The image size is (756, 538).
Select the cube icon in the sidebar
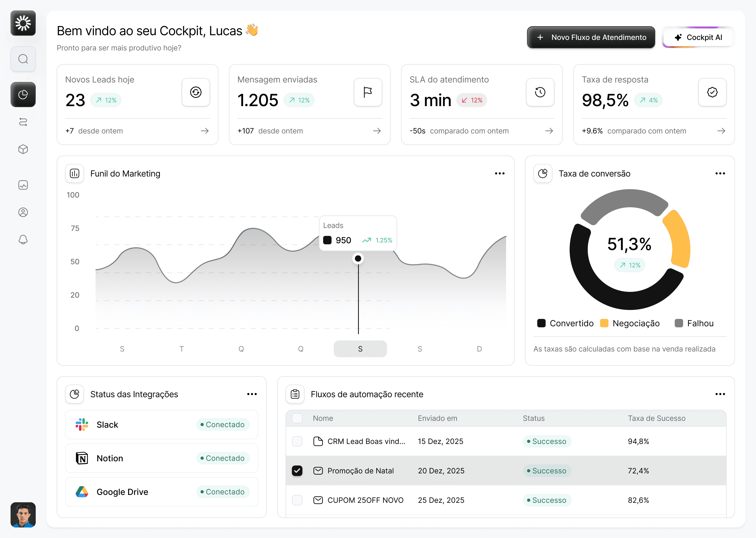click(23, 149)
